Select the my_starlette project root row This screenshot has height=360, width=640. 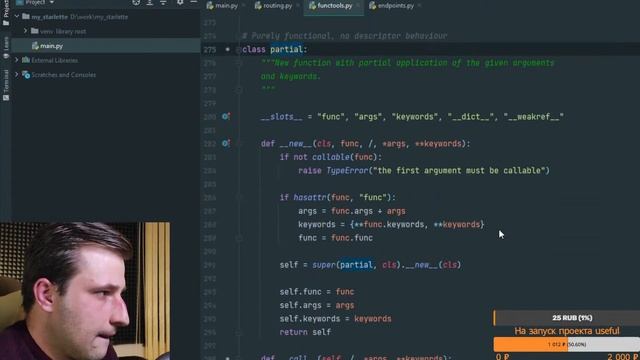tap(106, 17)
